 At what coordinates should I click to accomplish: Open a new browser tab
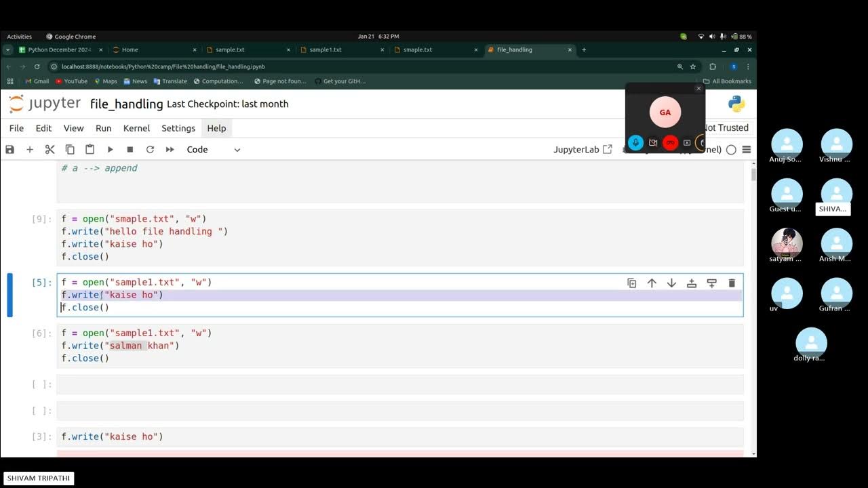[x=584, y=49]
